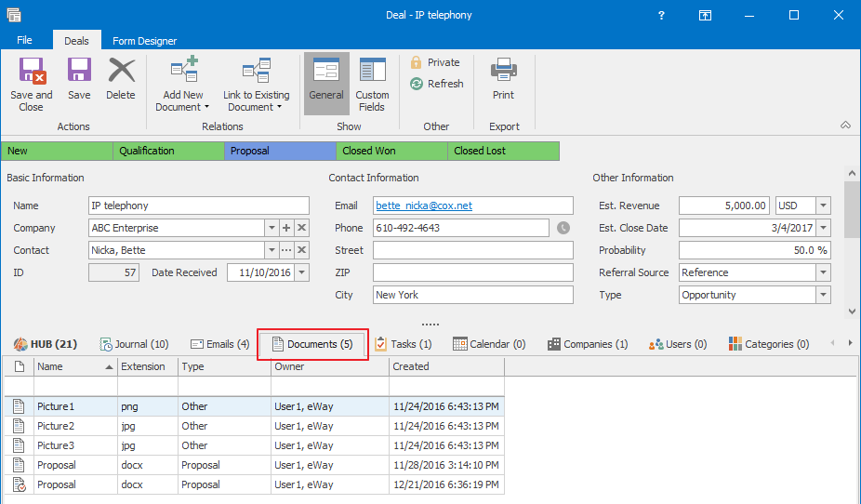Viewport: 861px width, 504px height.
Task: Print the deal
Action: [503, 79]
